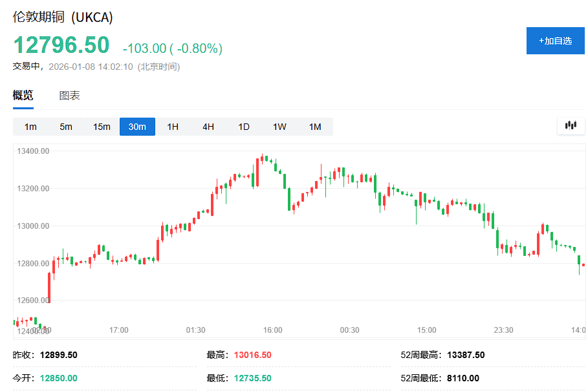Open the candlestick chart style icon
588x391 pixels.
coord(570,126)
